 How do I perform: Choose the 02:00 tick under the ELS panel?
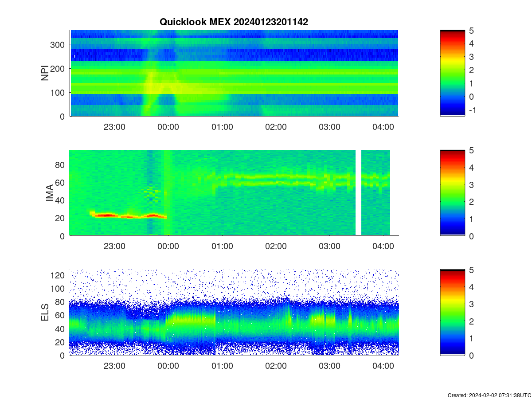[x=276, y=366]
